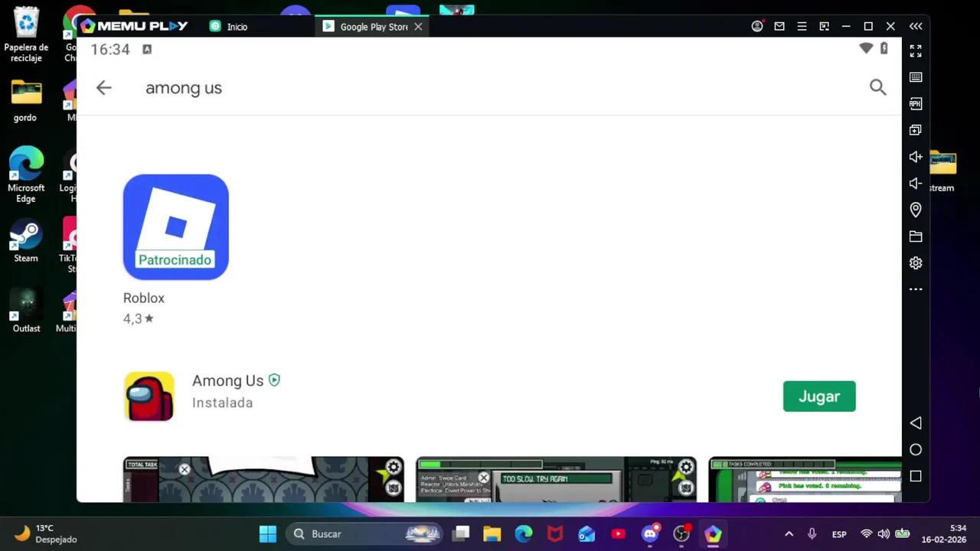Open the multi-instance window icon in sidebar
Image resolution: width=980 pixels, height=551 pixels.
click(916, 130)
